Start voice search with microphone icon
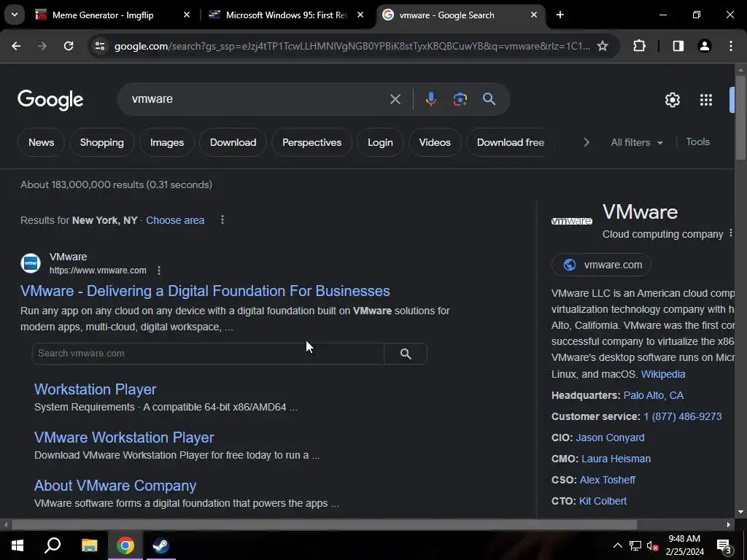 pyautogui.click(x=430, y=99)
